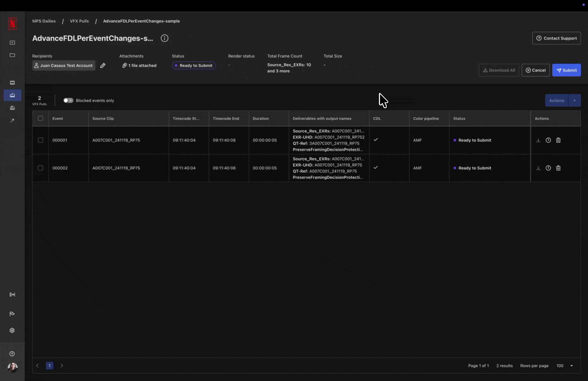Select page 1 in pagination
Screen dimensions: 588x381
click(x=50, y=366)
